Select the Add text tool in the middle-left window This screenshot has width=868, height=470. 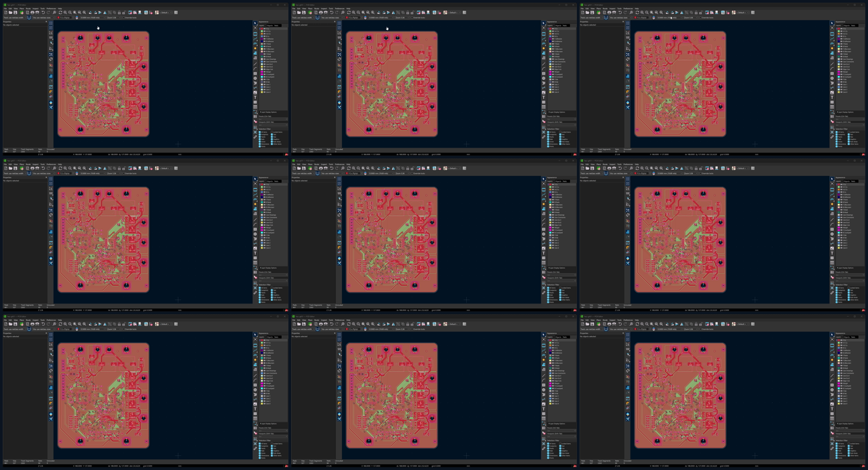(255, 253)
